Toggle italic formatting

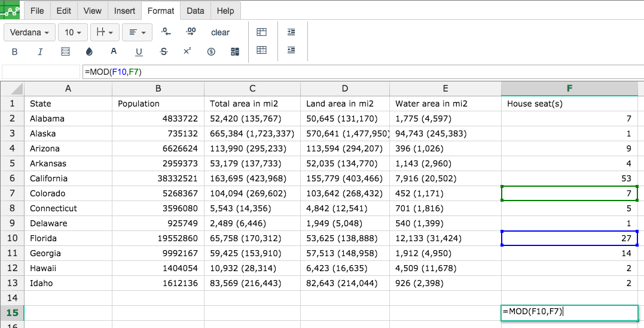(x=40, y=52)
